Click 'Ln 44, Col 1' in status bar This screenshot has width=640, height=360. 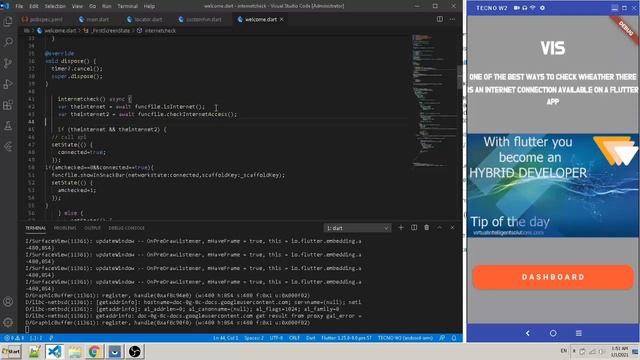[x=225, y=338]
